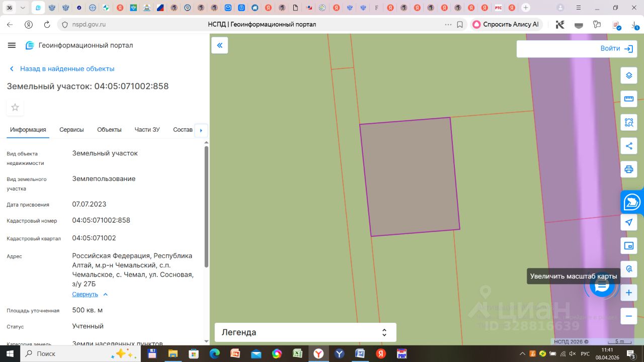
Task: Zoom out the map with the minus button
Action: point(629,316)
